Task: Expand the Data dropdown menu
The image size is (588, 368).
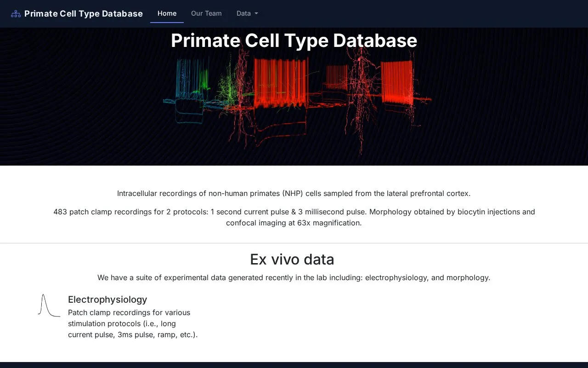Action: (x=247, y=13)
